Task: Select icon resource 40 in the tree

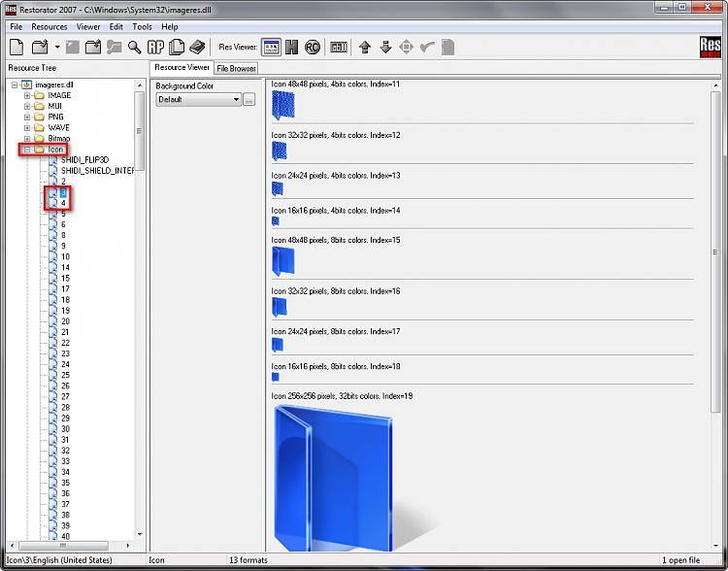Action: tap(65, 537)
